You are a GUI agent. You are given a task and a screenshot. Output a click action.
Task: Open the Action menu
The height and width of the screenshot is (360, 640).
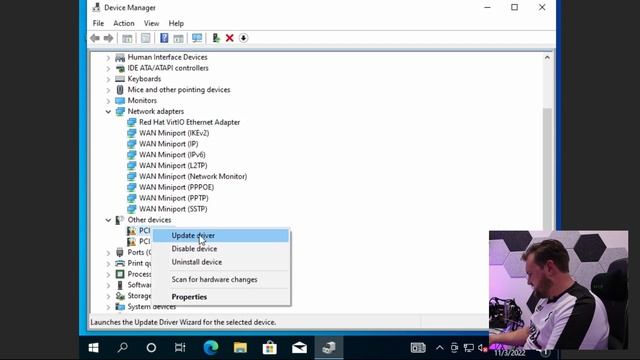click(124, 23)
